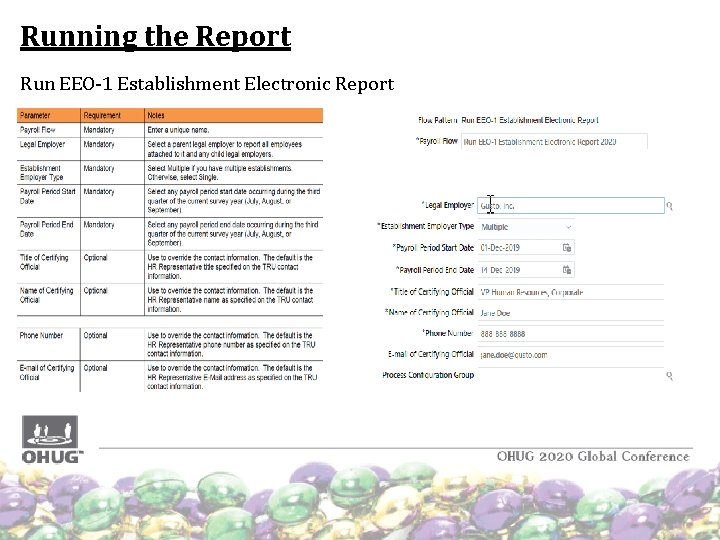Click the note beginning 'Select a parent legal employer'
Viewport: 720px width, 540px height.
pyautogui.click(x=225, y=149)
